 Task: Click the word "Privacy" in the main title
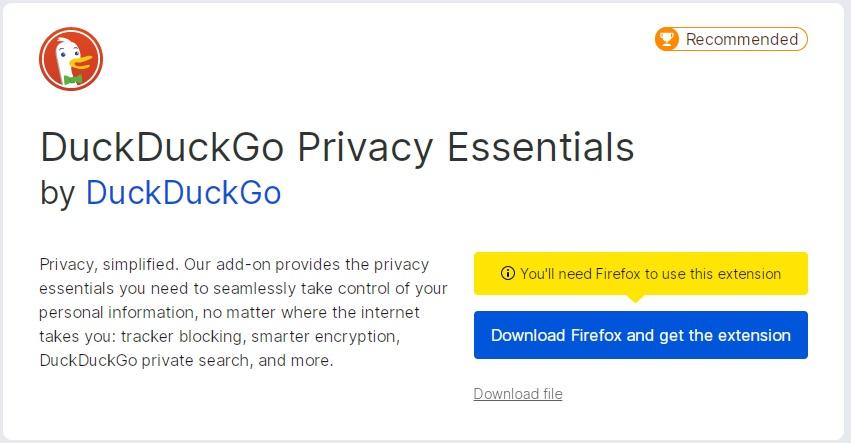(x=365, y=148)
